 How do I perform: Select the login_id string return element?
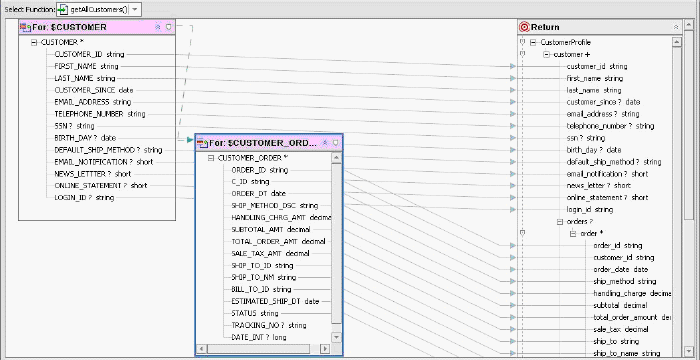click(590, 209)
